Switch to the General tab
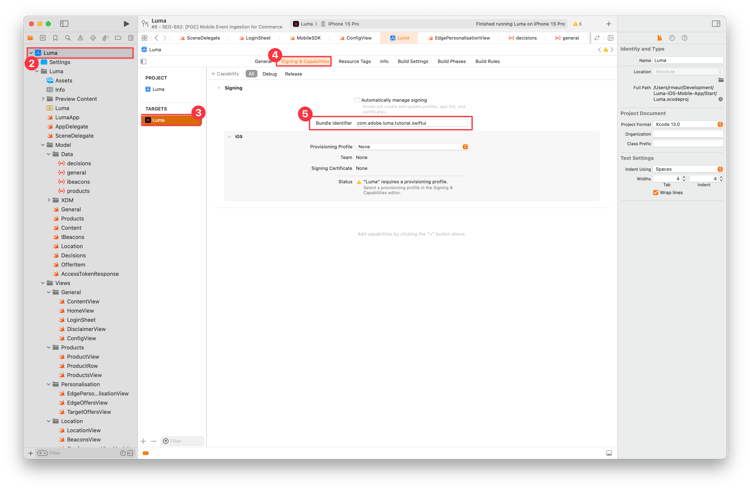Image resolution: width=750 pixels, height=490 pixels. [x=263, y=61]
